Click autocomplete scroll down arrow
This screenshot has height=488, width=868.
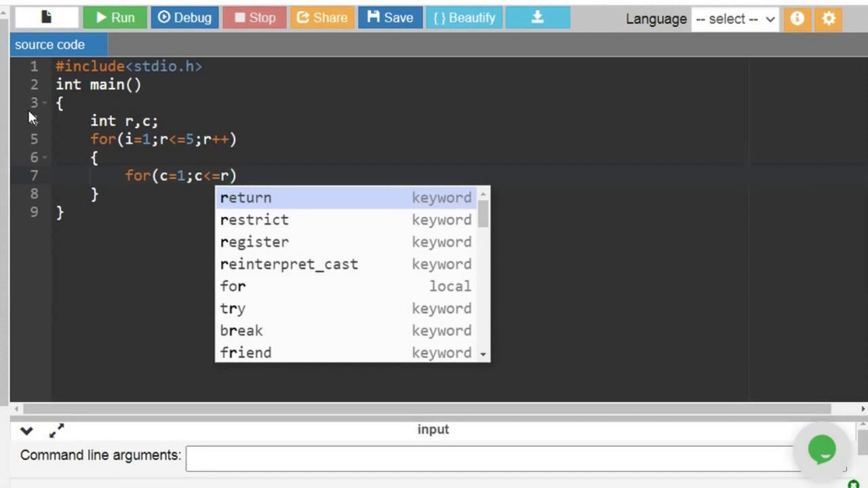(483, 354)
